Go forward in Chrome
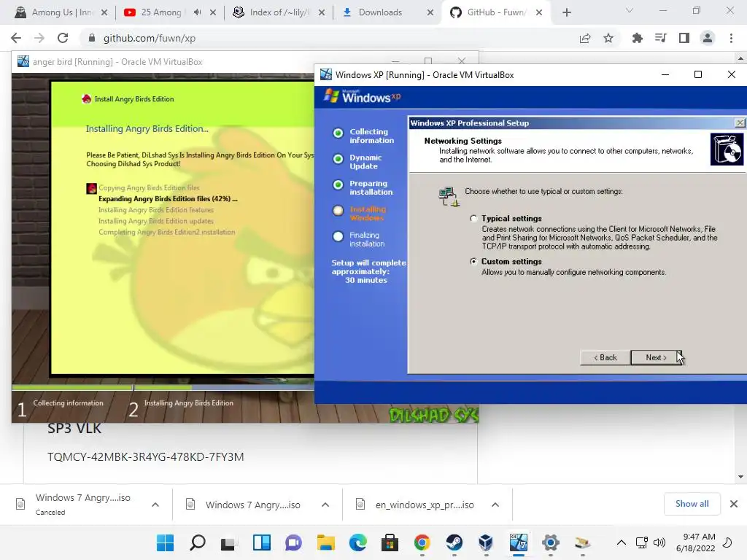The height and width of the screenshot is (560, 747). coord(39,38)
